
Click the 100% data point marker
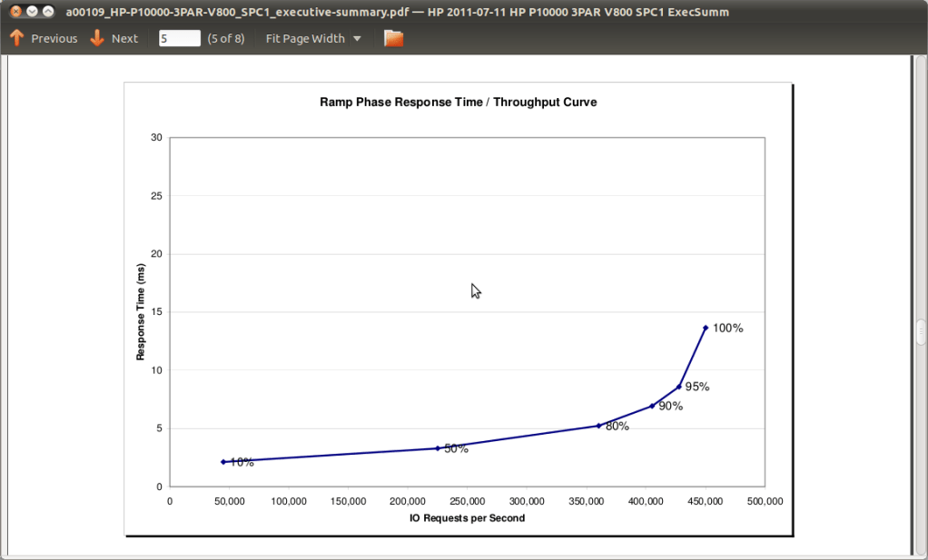pyautogui.click(x=706, y=328)
